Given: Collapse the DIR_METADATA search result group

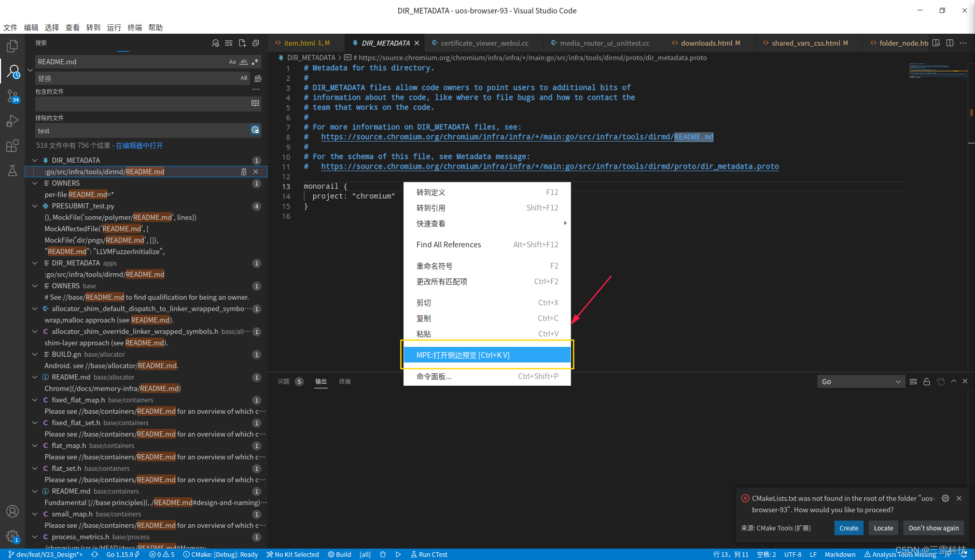Looking at the screenshot, I should click(35, 160).
